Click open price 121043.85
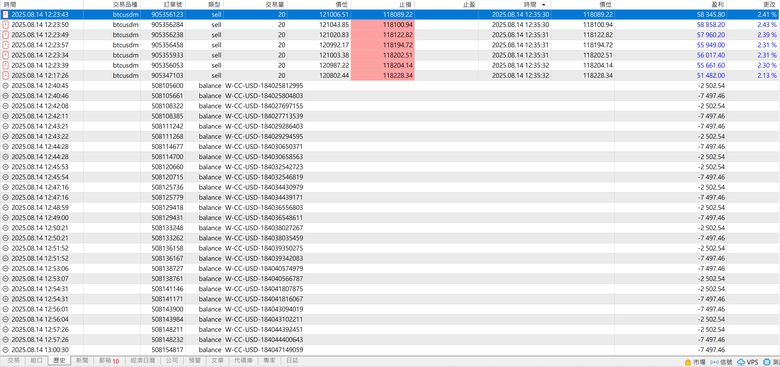 pyautogui.click(x=335, y=25)
